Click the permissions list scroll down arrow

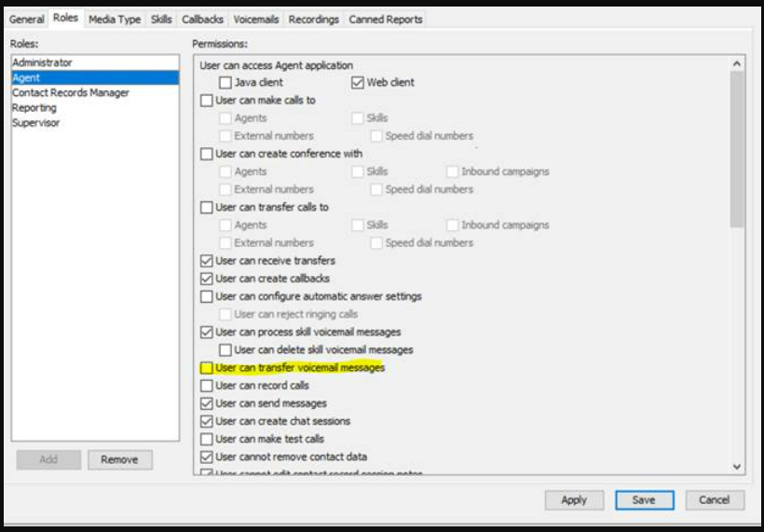(737, 467)
